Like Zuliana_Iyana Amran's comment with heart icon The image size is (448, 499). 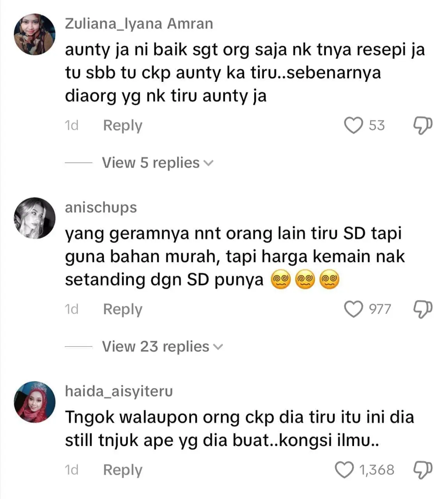tap(354, 126)
